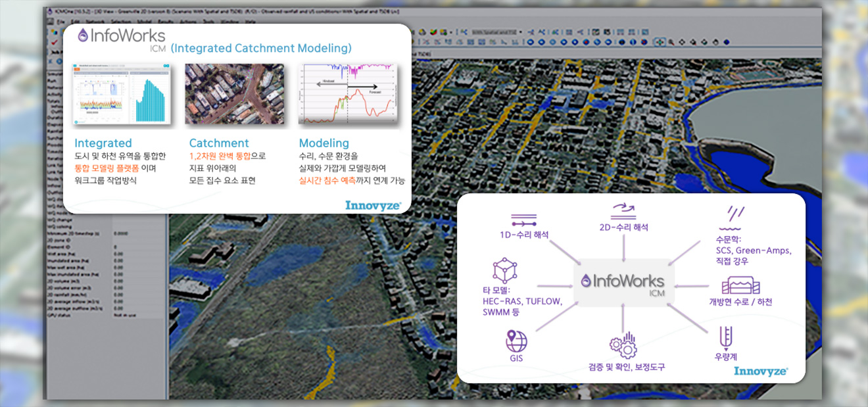Open the Modeling forecast graph thumbnail
The width and height of the screenshot is (868, 407).
click(x=348, y=94)
